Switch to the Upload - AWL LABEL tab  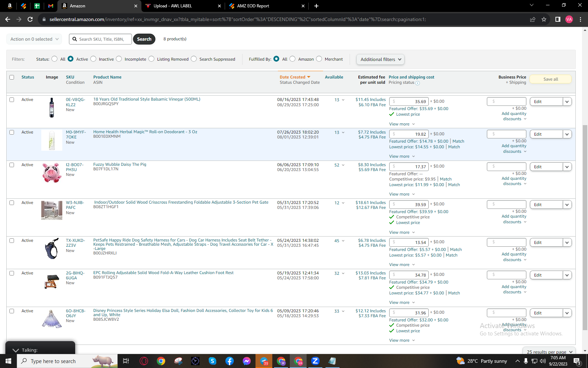click(x=183, y=6)
